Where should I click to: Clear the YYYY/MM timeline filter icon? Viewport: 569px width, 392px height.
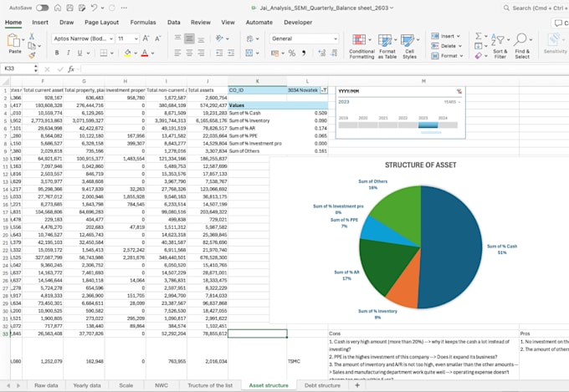pos(459,91)
